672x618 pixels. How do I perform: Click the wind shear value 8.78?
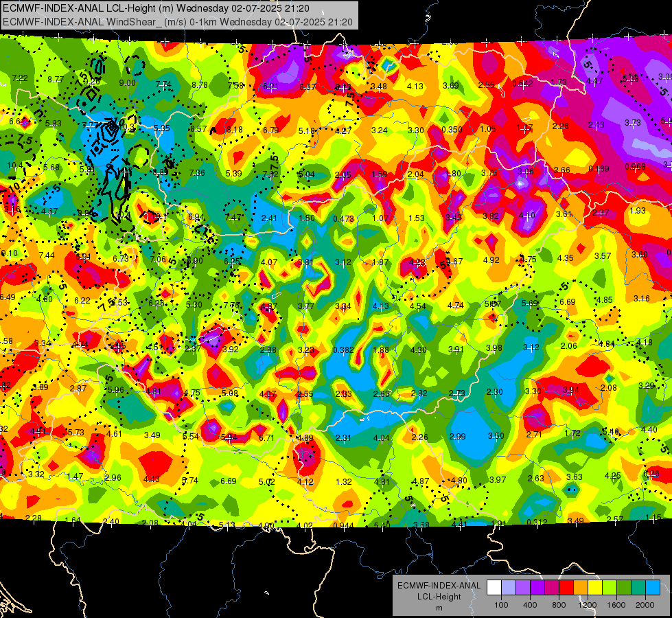coord(200,85)
